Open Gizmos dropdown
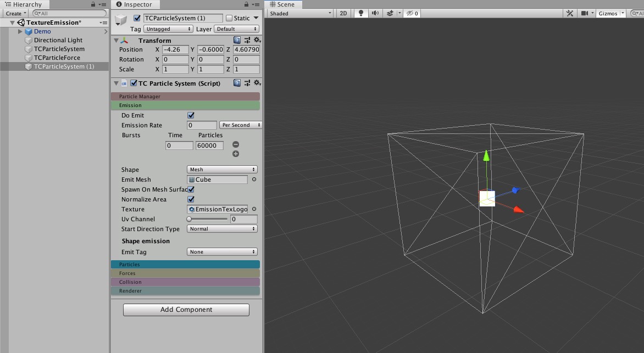The image size is (644, 353). point(610,13)
